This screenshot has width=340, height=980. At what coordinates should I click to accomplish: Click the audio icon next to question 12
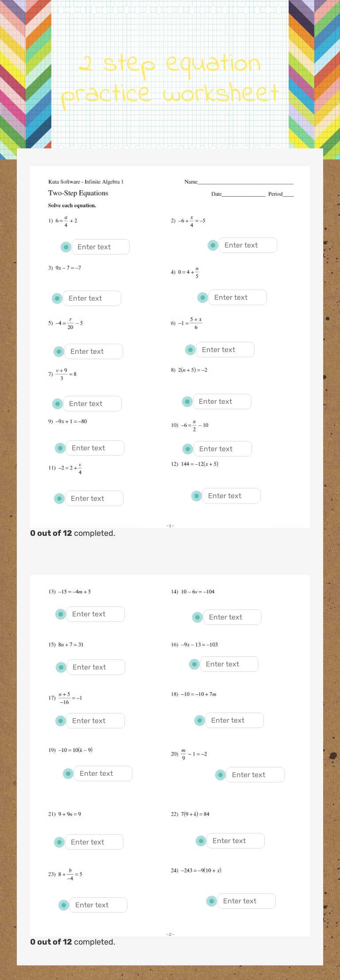[196, 496]
